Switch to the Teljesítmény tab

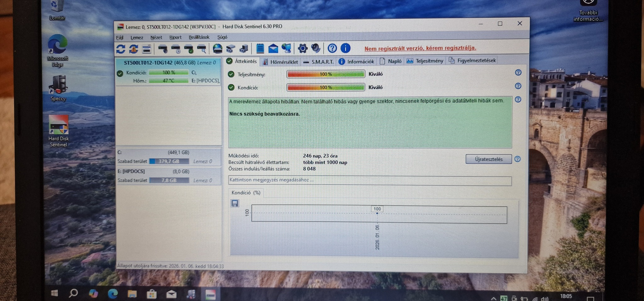coord(425,61)
